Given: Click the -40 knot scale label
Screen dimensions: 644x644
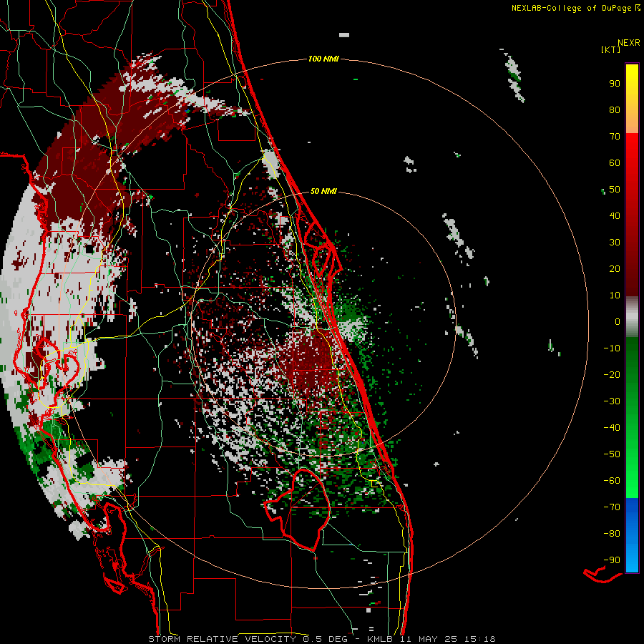Looking at the screenshot, I should click(x=612, y=428).
